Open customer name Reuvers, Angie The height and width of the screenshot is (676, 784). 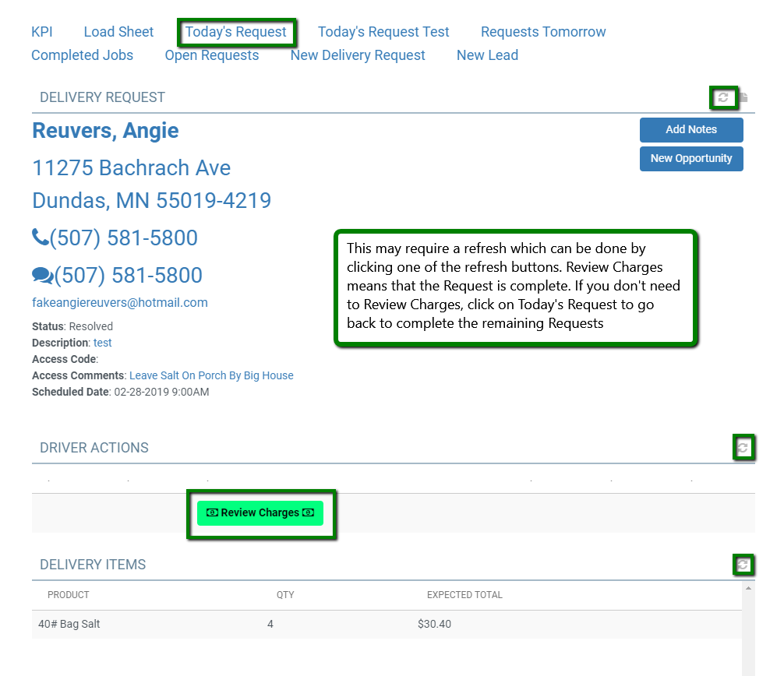[105, 130]
